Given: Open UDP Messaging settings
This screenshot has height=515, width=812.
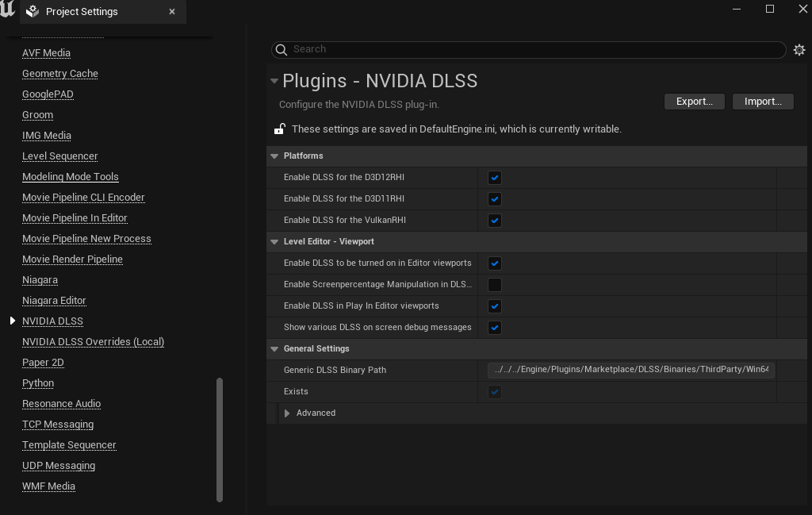Looking at the screenshot, I should click(x=59, y=467).
